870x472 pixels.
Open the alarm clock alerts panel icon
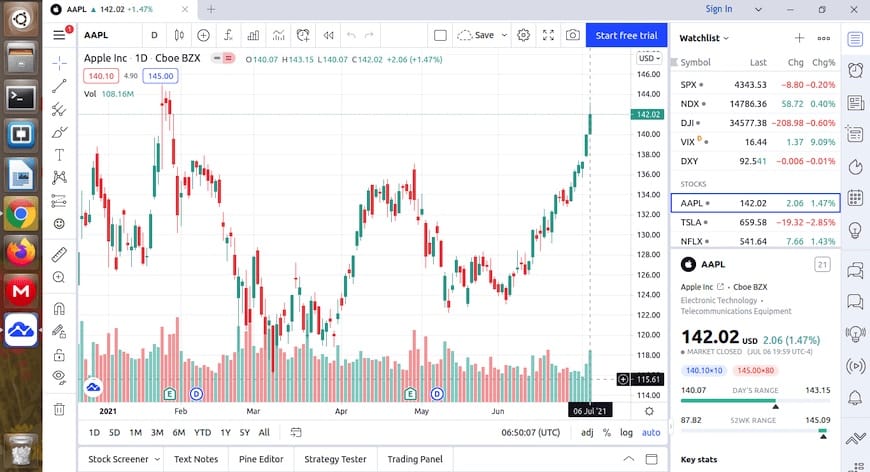(x=855, y=70)
